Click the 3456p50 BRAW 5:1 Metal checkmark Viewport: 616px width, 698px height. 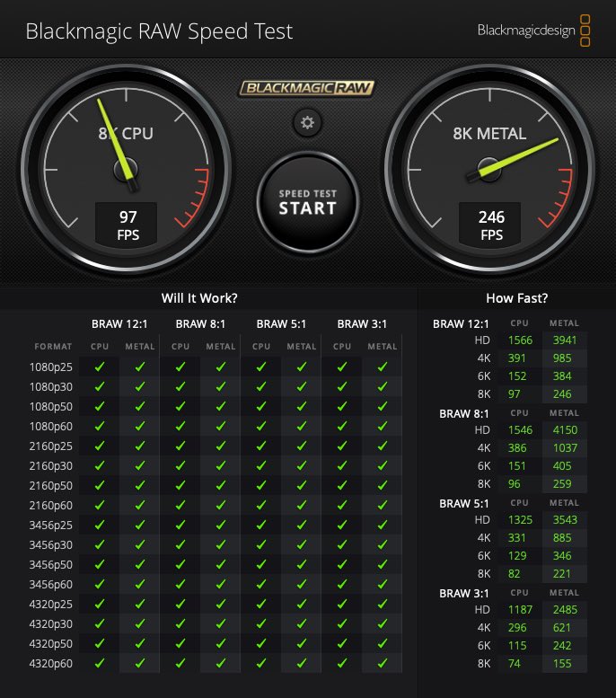(x=302, y=564)
